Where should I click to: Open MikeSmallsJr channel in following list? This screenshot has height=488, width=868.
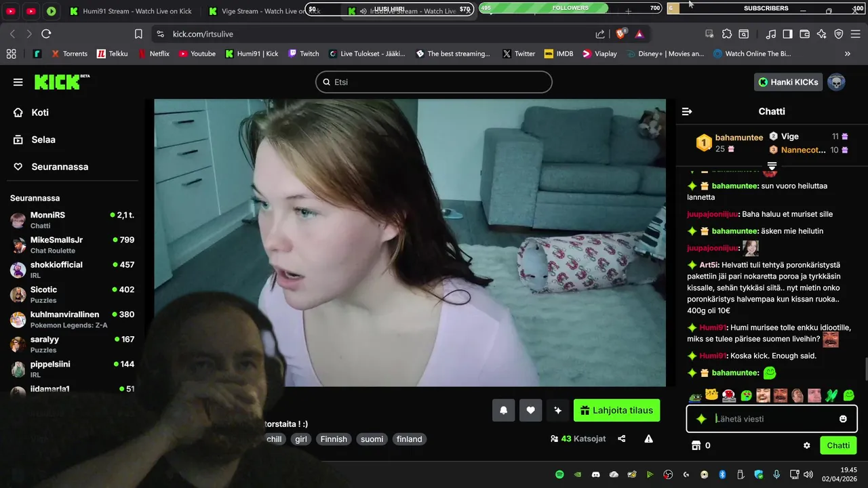tap(72, 245)
